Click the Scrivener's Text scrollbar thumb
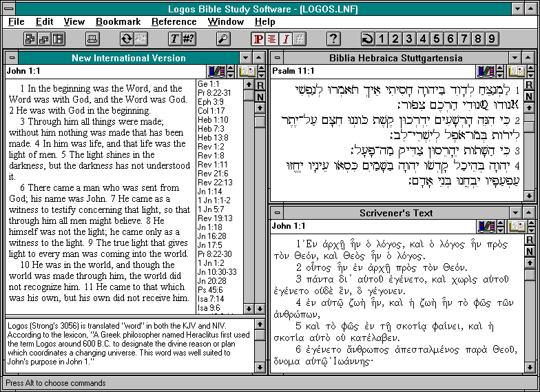This screenshot has width=540, height=392. pyautogui.click(x=530, y=274)
